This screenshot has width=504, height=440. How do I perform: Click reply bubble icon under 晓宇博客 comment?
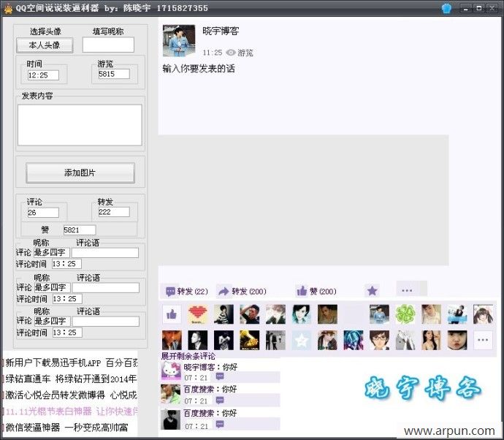click(x=220, y=376)
